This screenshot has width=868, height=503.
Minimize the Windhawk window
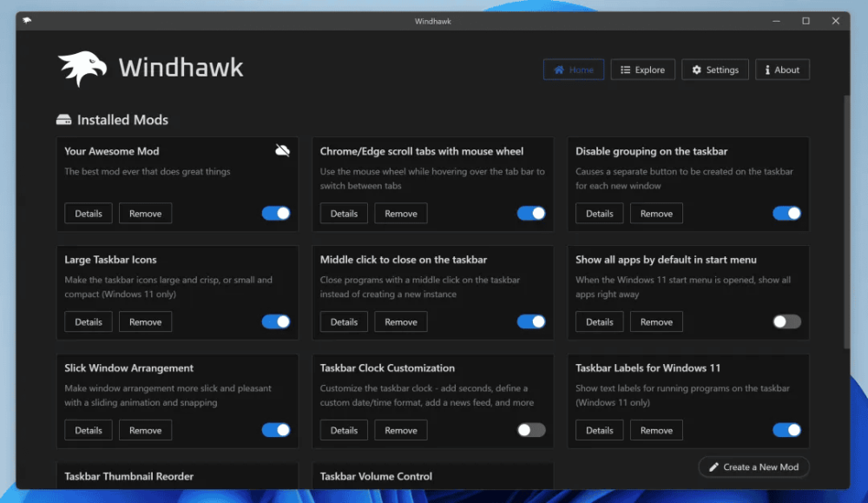[776, 21]
